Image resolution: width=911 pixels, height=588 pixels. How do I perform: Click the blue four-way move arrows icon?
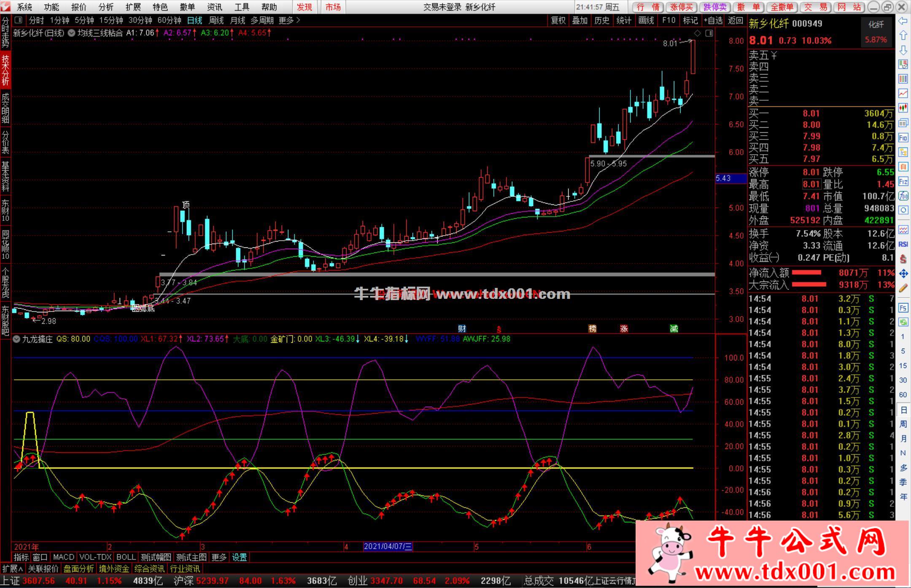click(x=903, y=274)
